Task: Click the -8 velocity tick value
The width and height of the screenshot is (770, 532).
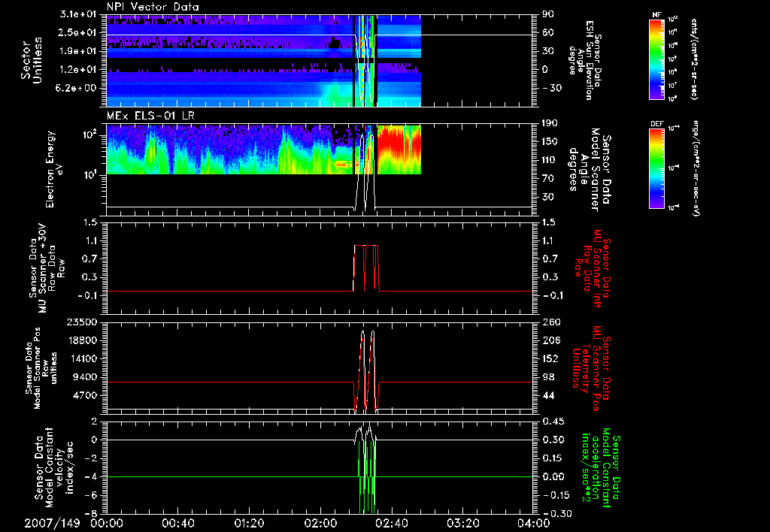Action: (91, 514)
